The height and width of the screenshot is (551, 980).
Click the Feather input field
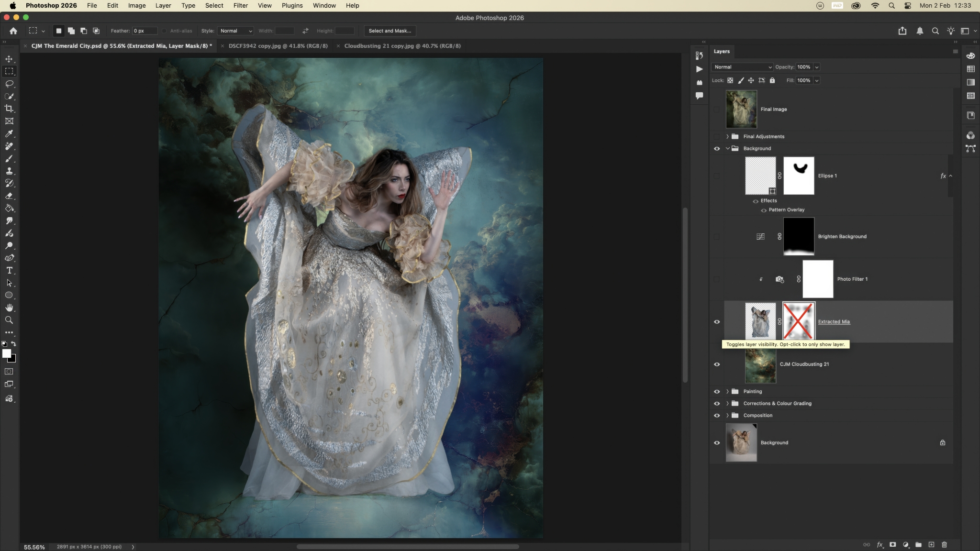point(145,31)
